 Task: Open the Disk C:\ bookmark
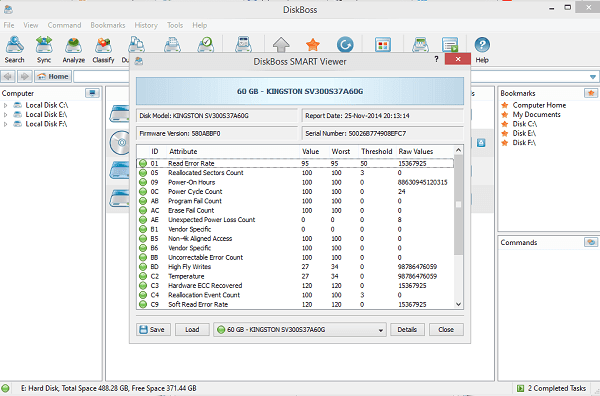[x=525, y=124]
